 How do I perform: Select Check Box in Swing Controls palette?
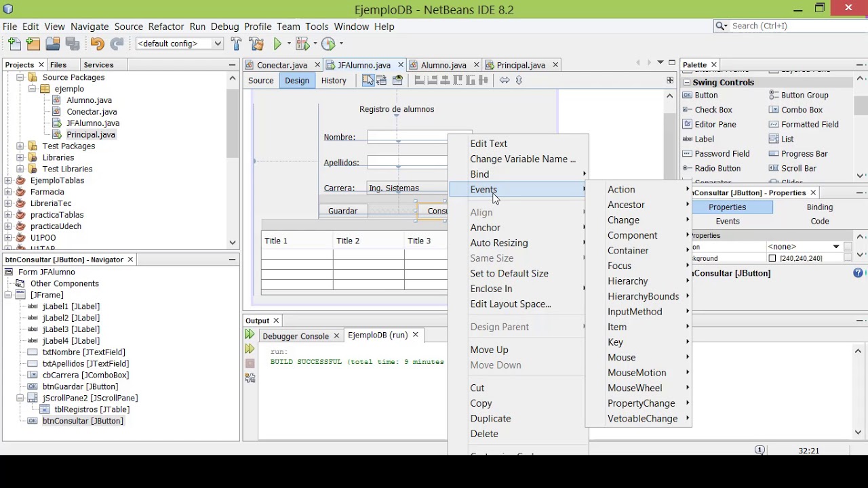713,110
